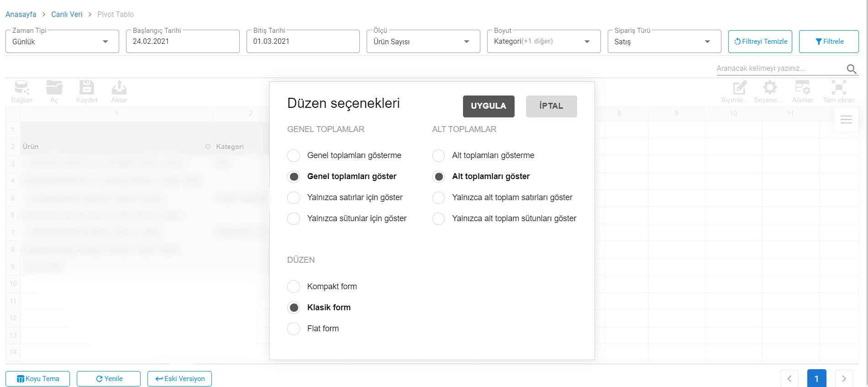This screenshot has height=387, width=868.
Task: Select Alt toplamları göster option
Action: click(x=481, y=176)
